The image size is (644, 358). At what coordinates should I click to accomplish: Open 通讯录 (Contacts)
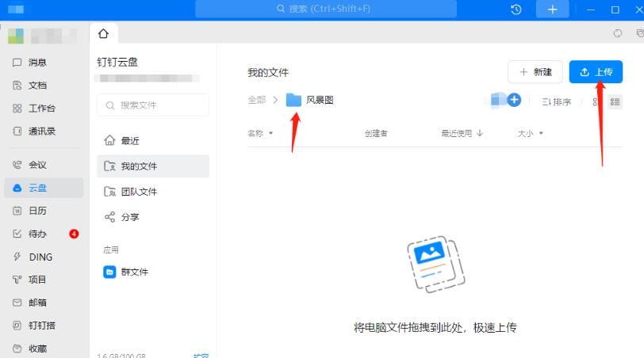(41, 131)
